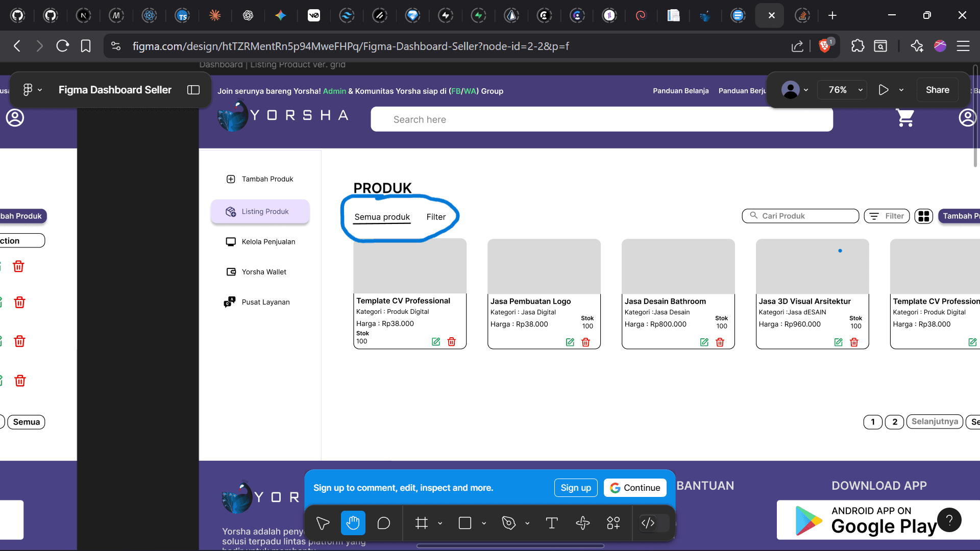Reload the page
This screenshot has height=551, width=980.
(x=63, y=46)
